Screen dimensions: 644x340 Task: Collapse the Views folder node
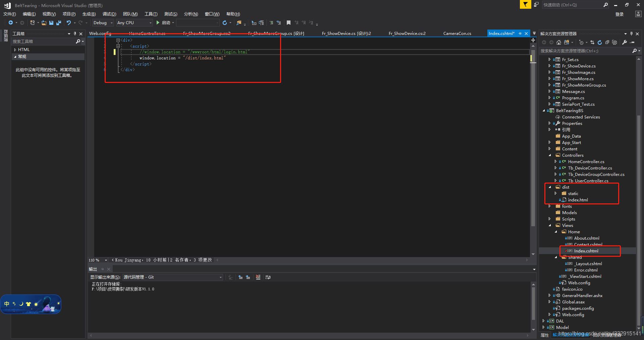click(x=550, y=226)
